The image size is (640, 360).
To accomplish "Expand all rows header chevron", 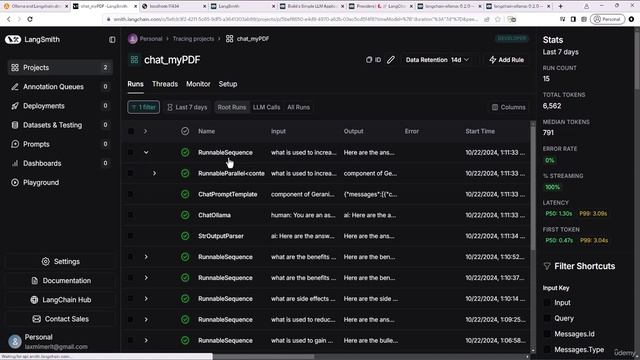I will coord(145,131).
